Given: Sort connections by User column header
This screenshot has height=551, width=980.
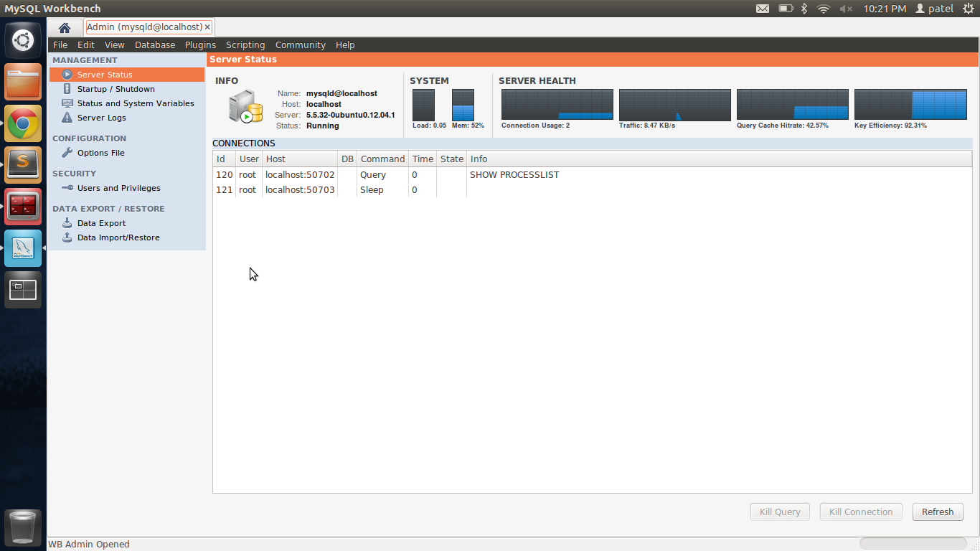Looking at the screenshot, I should [x=249, y=159].
